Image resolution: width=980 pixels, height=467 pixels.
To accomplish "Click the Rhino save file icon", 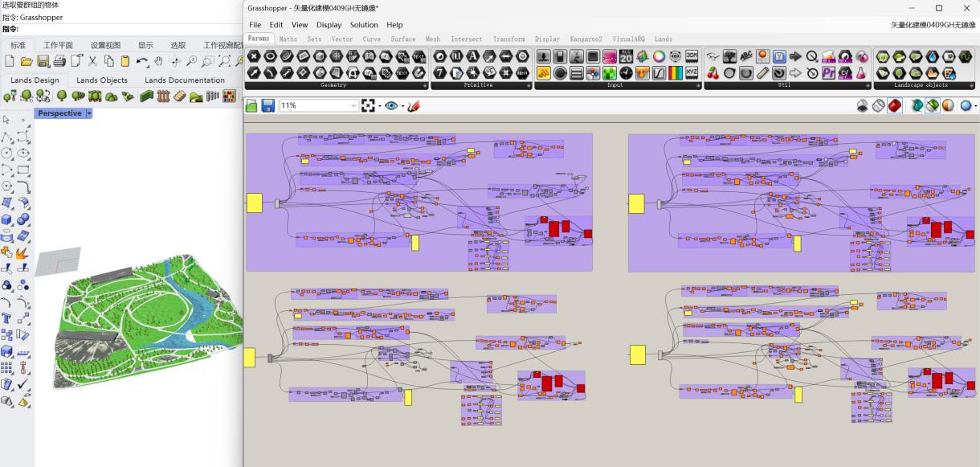I will [x=43, y=61].
